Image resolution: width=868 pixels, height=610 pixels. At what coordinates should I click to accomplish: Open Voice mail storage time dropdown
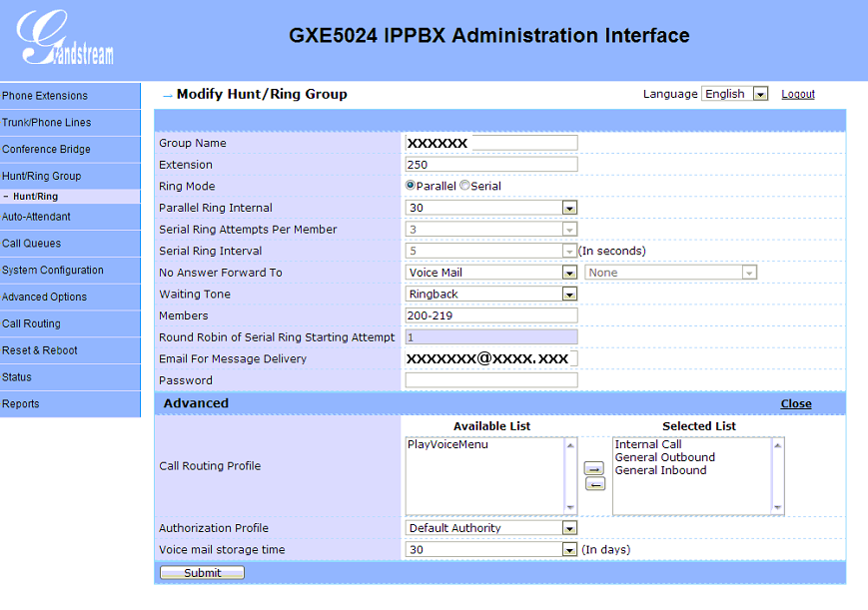pyautogui.click(x=569, y=550)
